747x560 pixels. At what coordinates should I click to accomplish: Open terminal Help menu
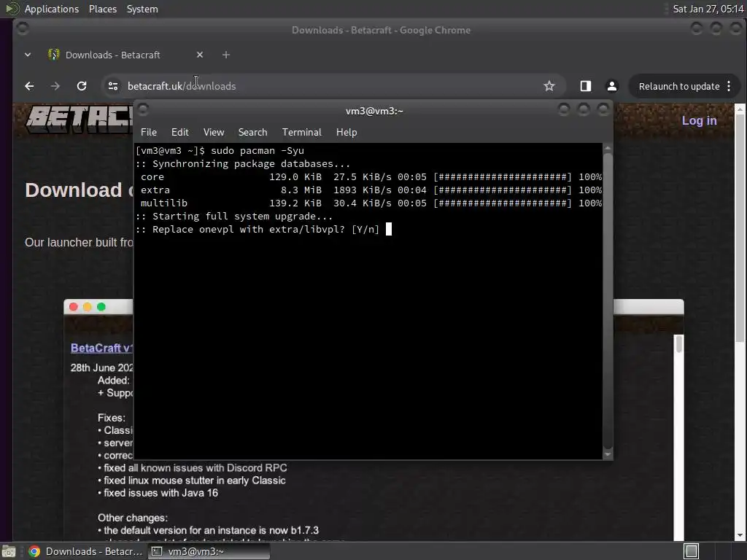coord(347,133)
